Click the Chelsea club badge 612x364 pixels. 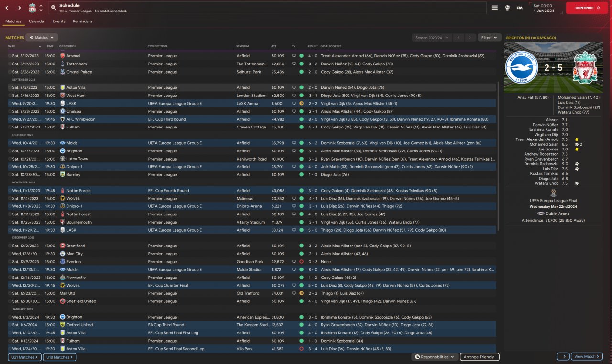[63, 111]
